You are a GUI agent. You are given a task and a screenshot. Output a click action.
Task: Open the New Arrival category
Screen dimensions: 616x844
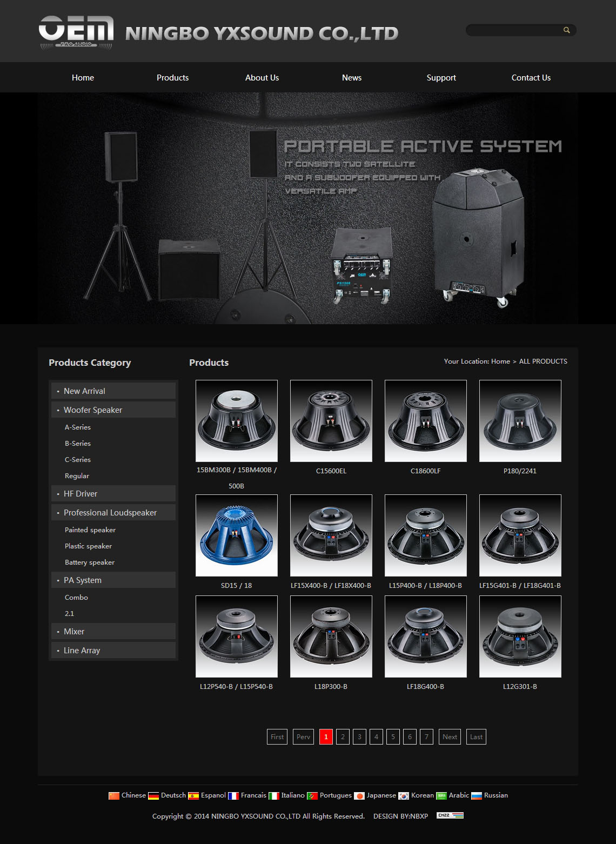(113, 391)
